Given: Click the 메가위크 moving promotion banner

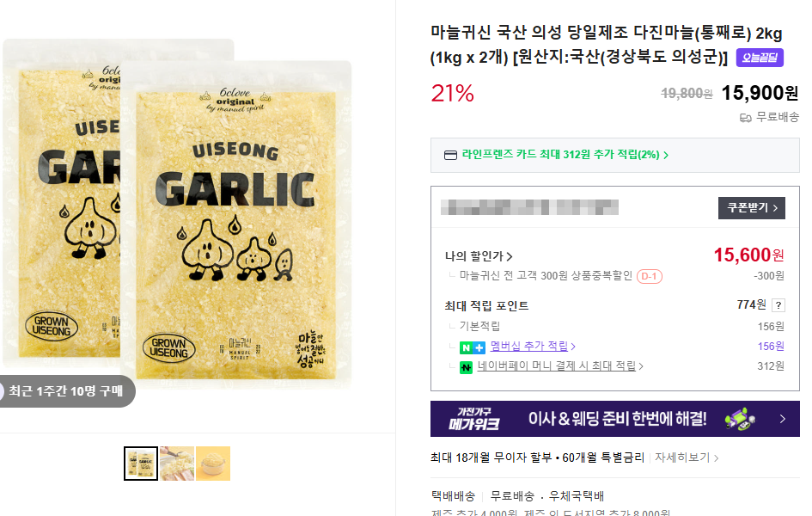Looking at the screenshot, I should 614,419.
